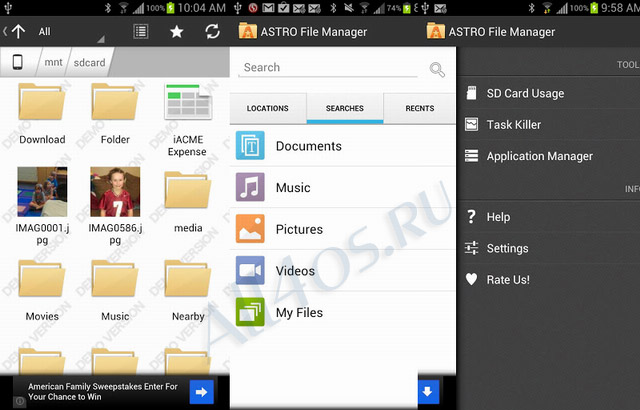
Task: Go up one folder level arrow
Action: coord(18,32)
